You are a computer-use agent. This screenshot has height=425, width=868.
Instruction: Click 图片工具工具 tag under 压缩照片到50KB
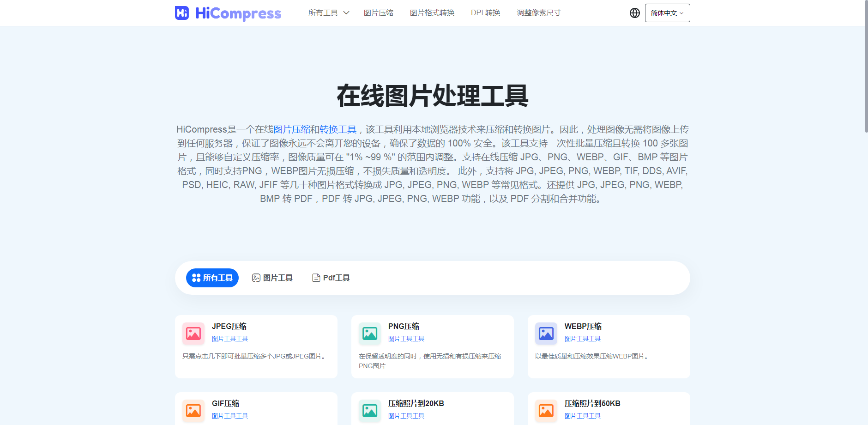pyautogui.click(x=583, y=416)
